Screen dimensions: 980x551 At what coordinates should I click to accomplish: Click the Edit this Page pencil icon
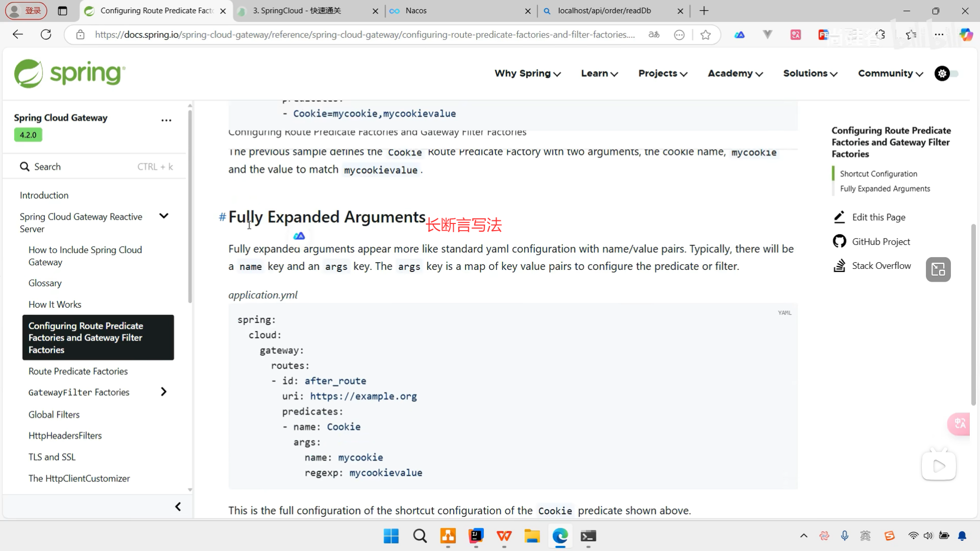(x=839, y=217)
